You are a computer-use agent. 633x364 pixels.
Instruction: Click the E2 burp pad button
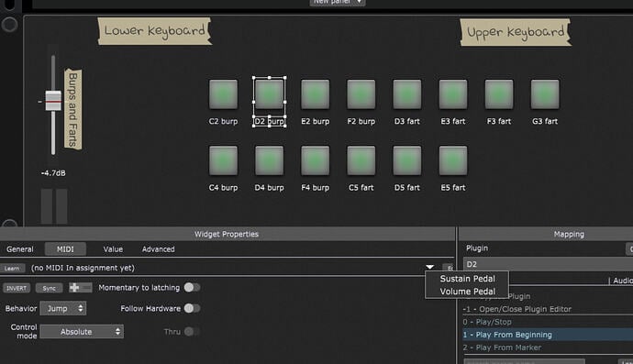[316, 94]
